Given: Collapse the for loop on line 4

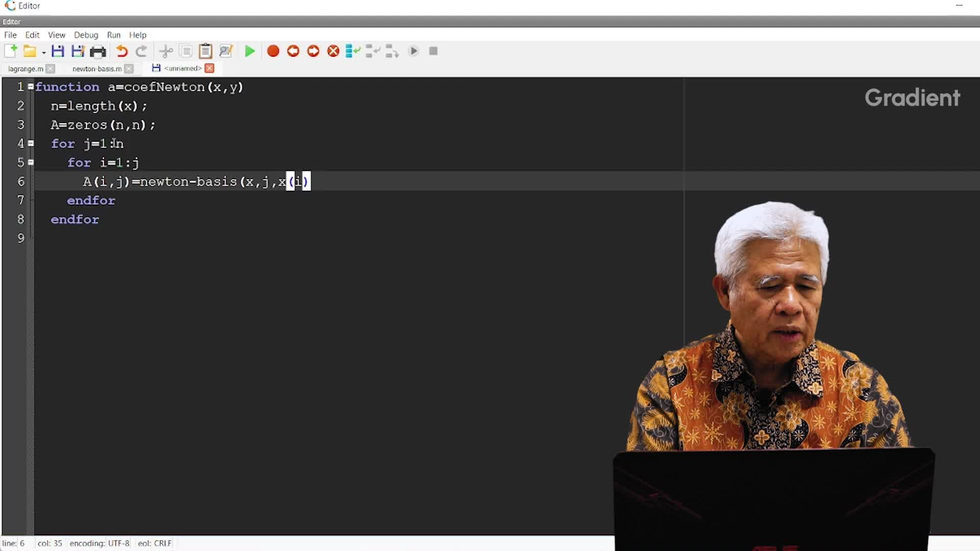Looking at the screenshot, I should pos(31,143).
